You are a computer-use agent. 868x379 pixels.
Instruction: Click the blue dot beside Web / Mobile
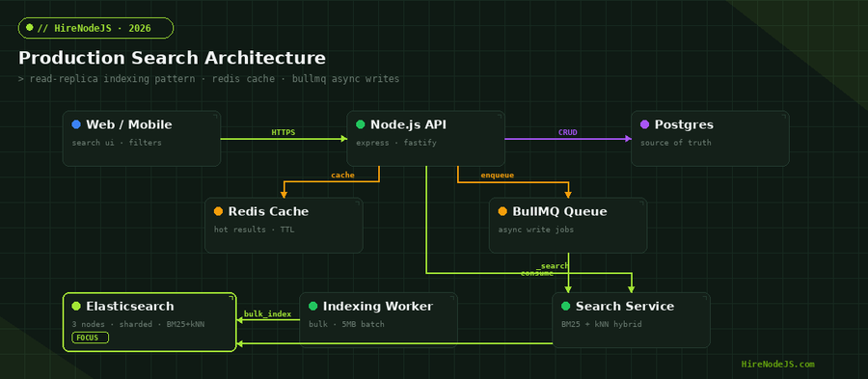pos(76,124)
